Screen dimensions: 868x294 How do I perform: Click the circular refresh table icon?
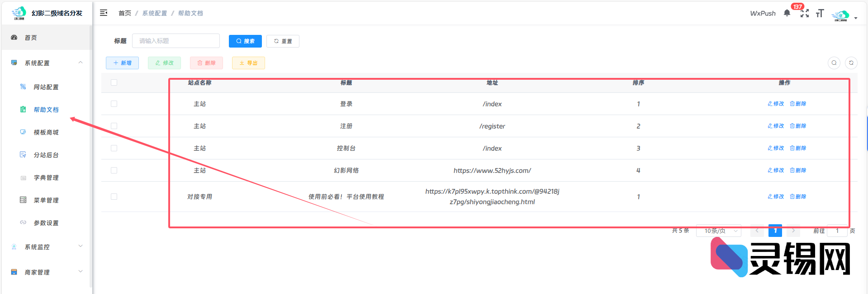pyautogui.click(x=851, y=63)
